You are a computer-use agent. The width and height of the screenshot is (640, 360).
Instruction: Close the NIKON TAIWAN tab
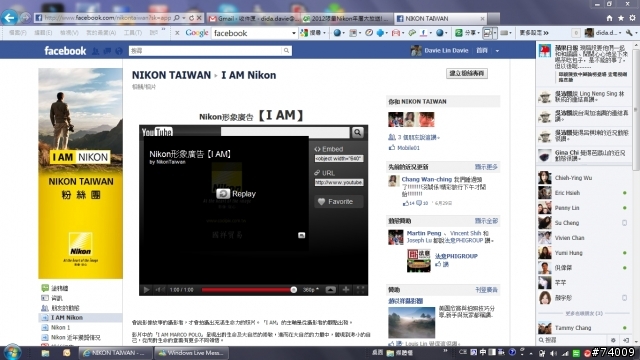coord(482,18)
